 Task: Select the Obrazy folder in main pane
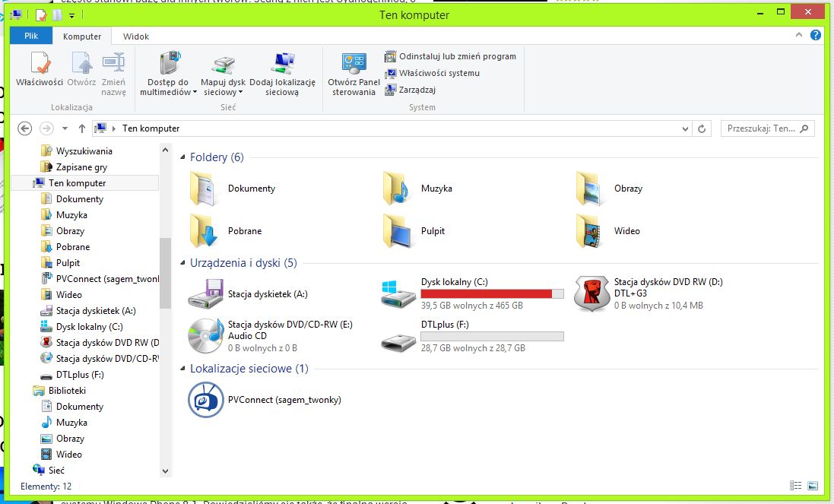[589, 189]
